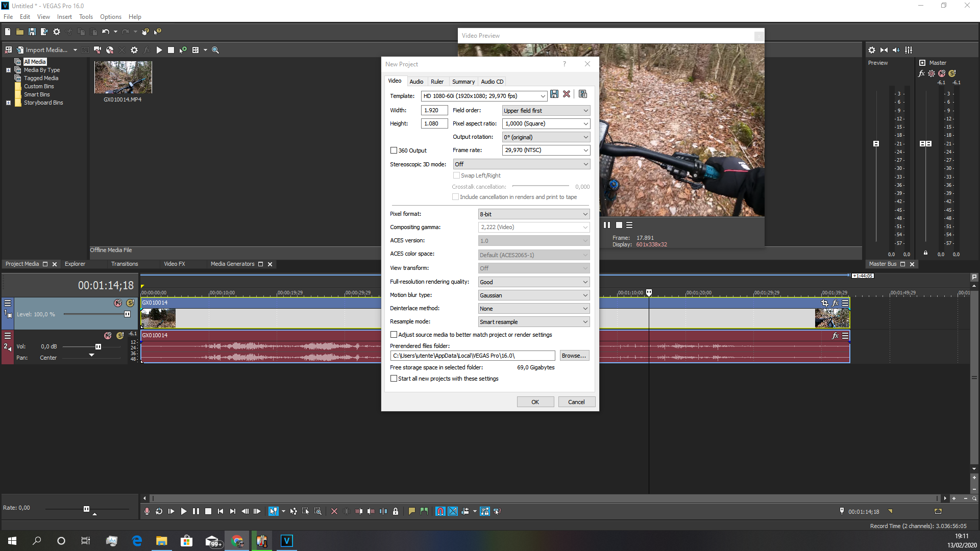Go to start of timeline
Image resolution: width=980 pixels, height=551 pixels.
pos(220,511)
